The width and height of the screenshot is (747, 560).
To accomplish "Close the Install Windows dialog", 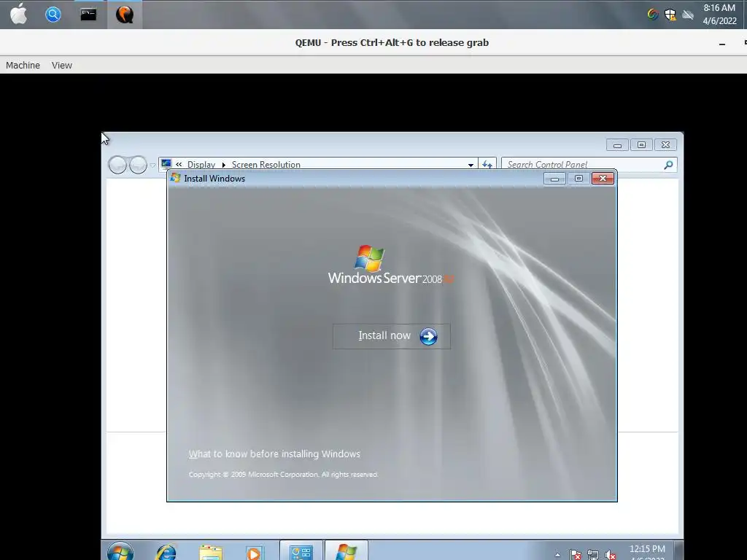I will 603,179.
